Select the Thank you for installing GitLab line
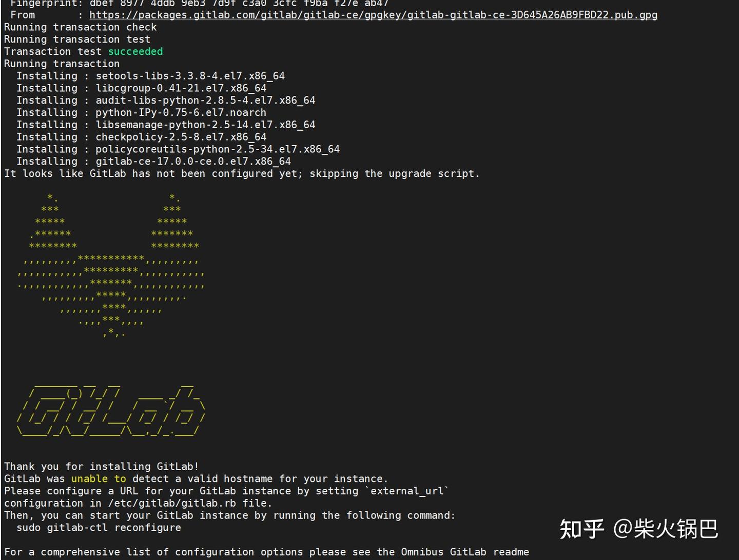Screen dimensions: 739x560 click(101, 466)
